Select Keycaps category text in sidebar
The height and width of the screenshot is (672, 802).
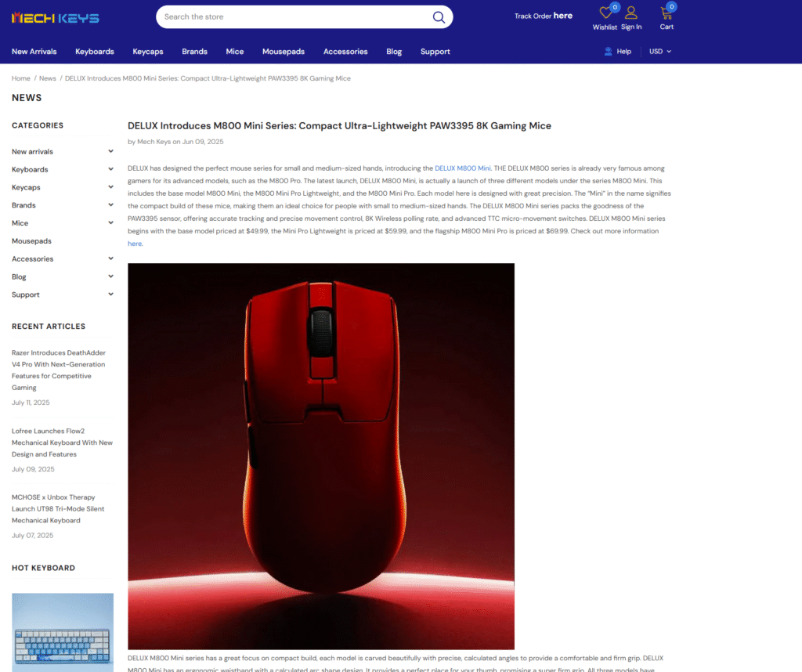[x=26, y=187]
